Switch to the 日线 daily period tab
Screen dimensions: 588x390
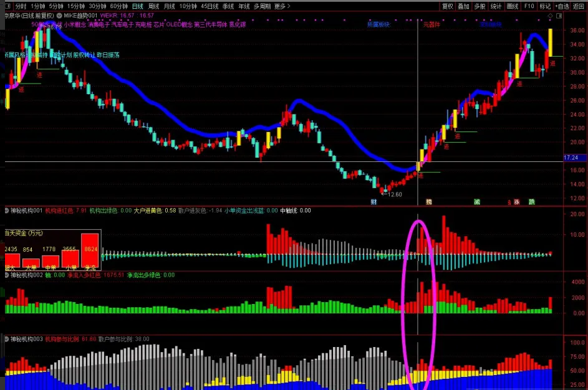[x=137, y=6]
